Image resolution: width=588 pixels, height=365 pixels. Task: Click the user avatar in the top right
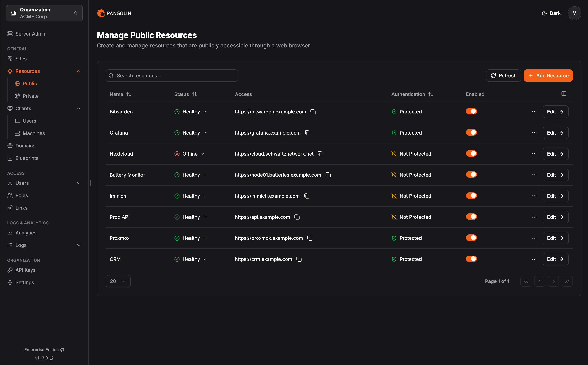click(x=574, y=13)
